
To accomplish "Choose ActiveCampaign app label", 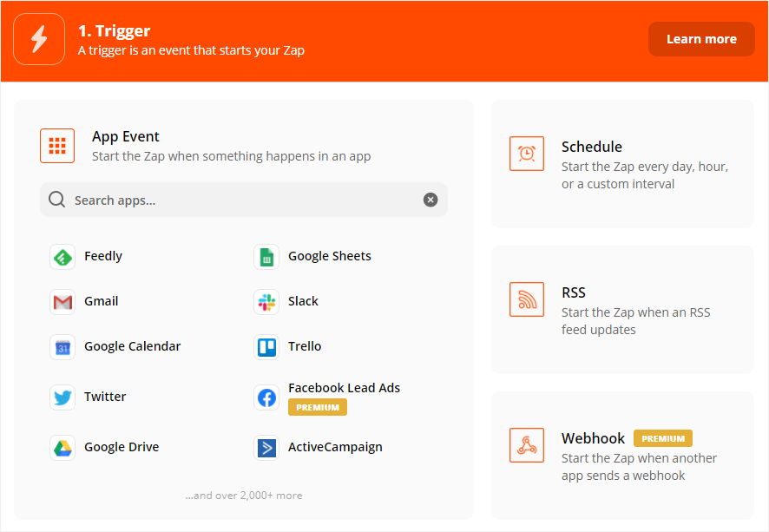I will coord(335,447).
